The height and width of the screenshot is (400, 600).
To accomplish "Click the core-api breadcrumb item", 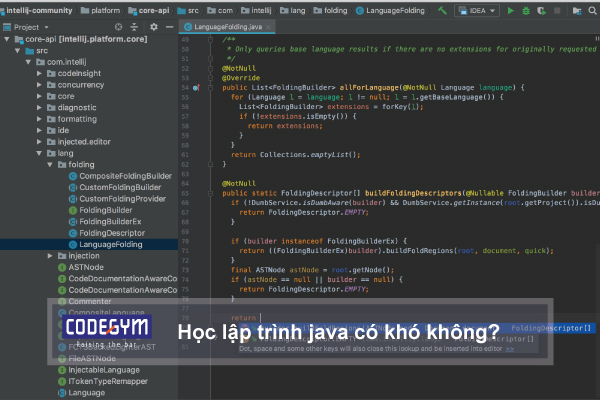I will pyautogui.click(x=149, y=11).
